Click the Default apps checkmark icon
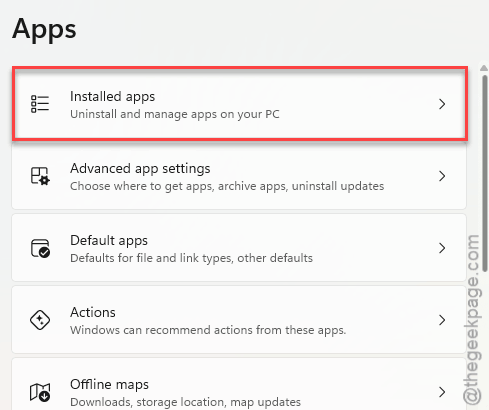489x410 pixels. pyautogui.click(x=40, y=248)
